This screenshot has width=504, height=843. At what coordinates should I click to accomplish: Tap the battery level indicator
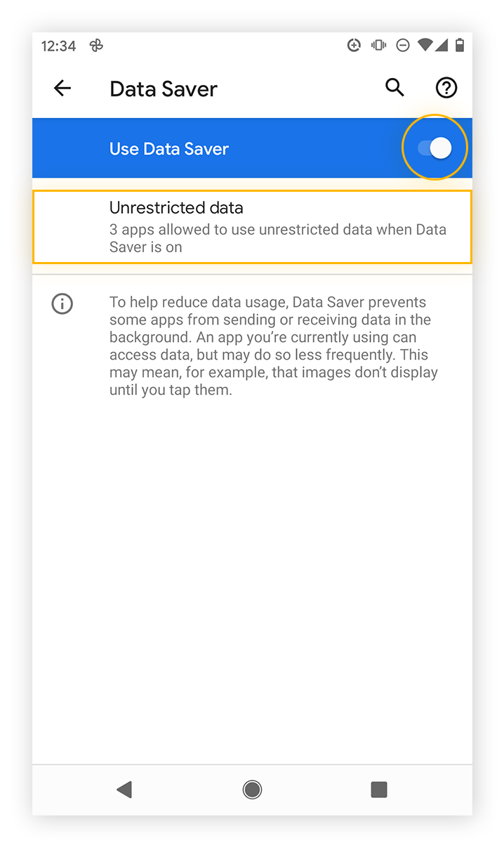(460, 45)
